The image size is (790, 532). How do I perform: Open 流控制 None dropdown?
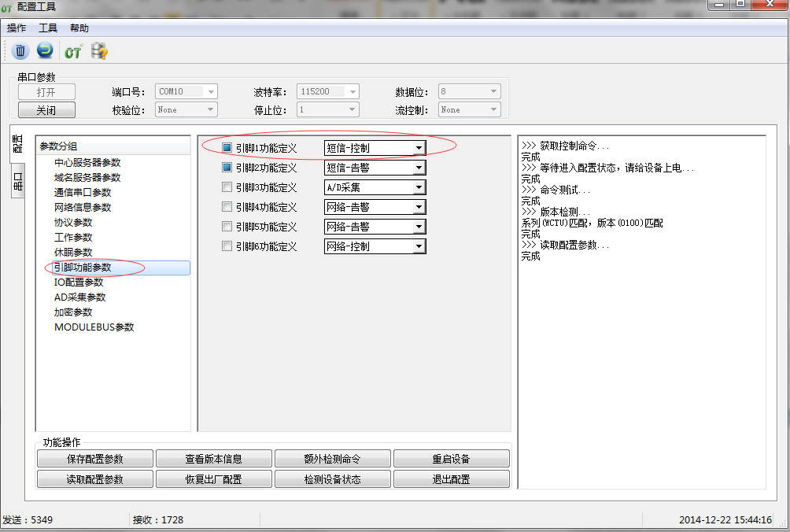click(469, 109)
